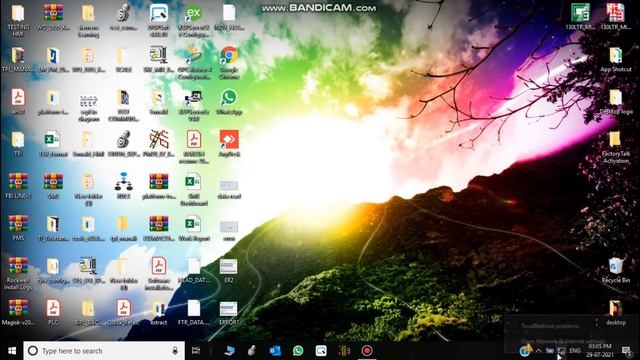Open the Windows Start menu
The height and width of the screenshot is (360, 640).
click(12, 351)
